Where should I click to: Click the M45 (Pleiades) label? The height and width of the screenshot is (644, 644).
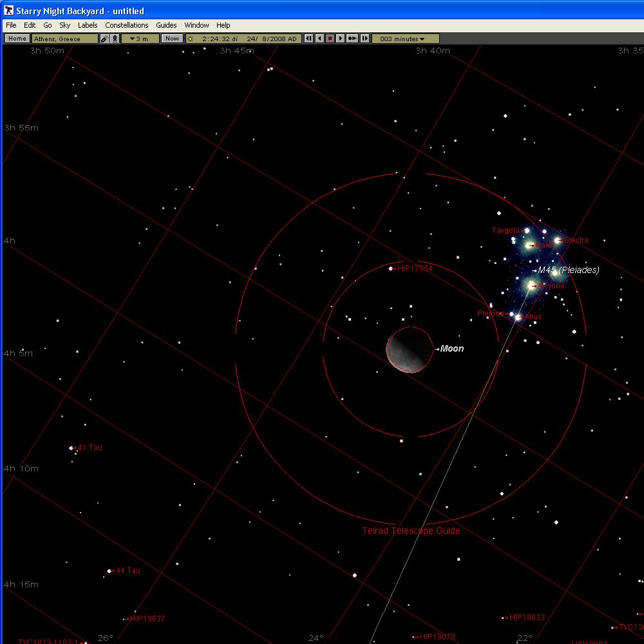pyautogui.click(x=569, y=270)
